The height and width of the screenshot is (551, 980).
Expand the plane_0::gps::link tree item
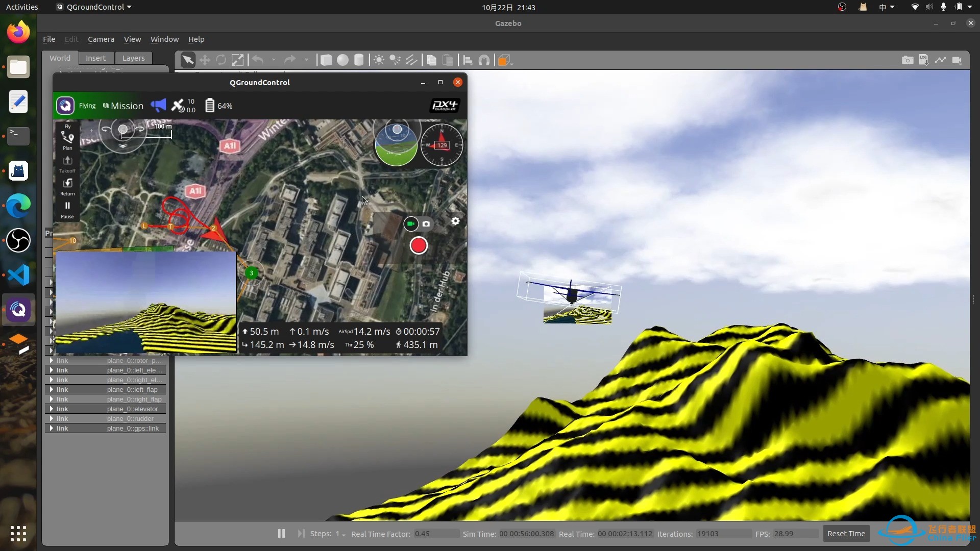53,428
